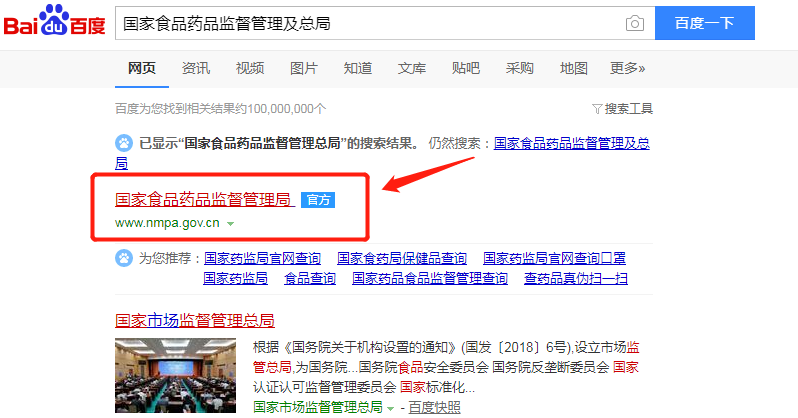Switch to the 视频 tab
The width and height of the screenshot is (798, 418).
pyautogui.click(x=250, y=68)
